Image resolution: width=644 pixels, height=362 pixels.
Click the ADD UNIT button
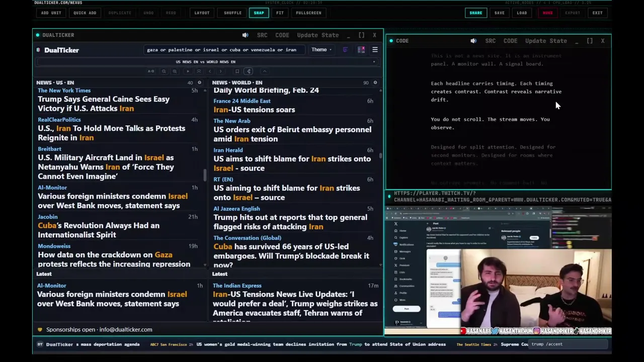click(51, 13)
